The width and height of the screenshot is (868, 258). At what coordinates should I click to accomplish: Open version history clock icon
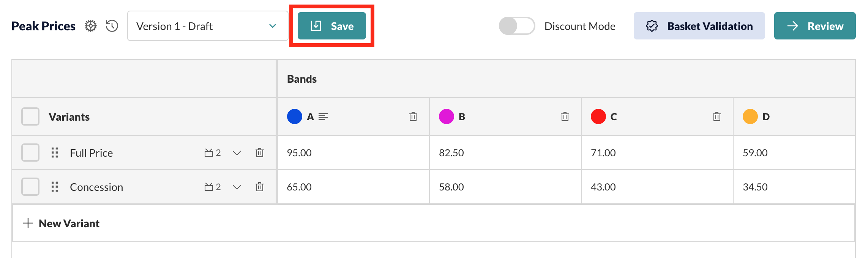click(x=112, y=26)
